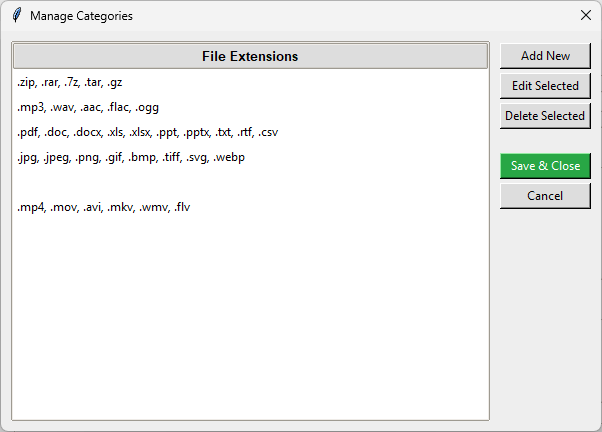This screenshot has width=602, height=432.
Task: Click the .webp extension text
Action: tap(229, 157)
